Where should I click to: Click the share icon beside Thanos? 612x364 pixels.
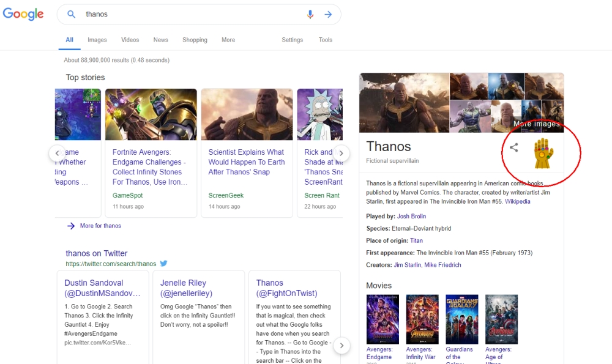[514, 147]
